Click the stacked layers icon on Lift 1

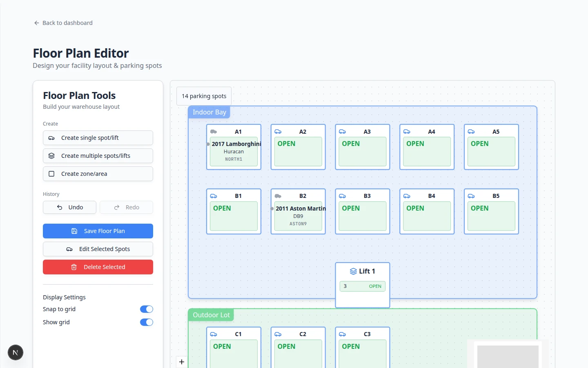click(354, 272)
